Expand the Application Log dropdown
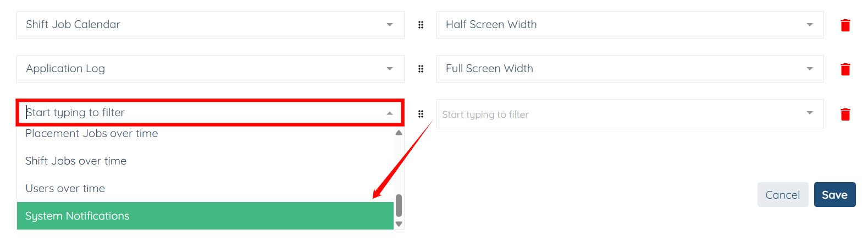 tap(389, 69)
